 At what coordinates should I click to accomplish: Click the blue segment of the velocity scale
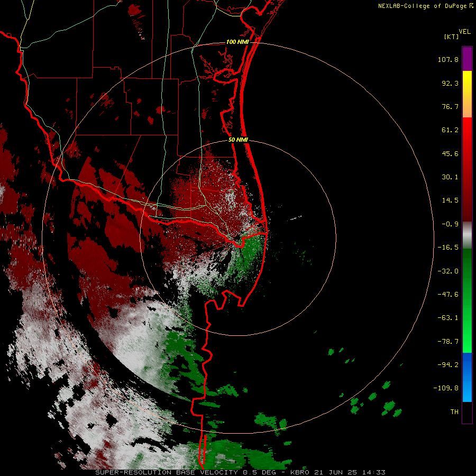point(467,377)
